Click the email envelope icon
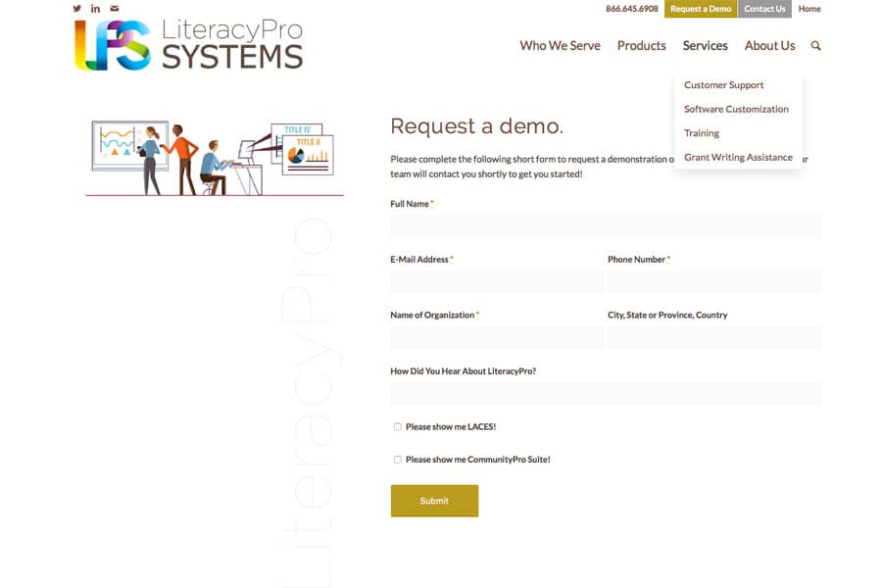The width and height of the screenshot is (882, 588). 115,9
